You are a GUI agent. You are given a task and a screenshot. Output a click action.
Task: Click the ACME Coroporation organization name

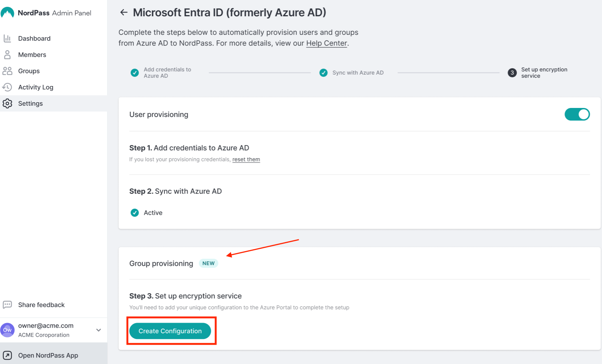(x=44, y=335)
